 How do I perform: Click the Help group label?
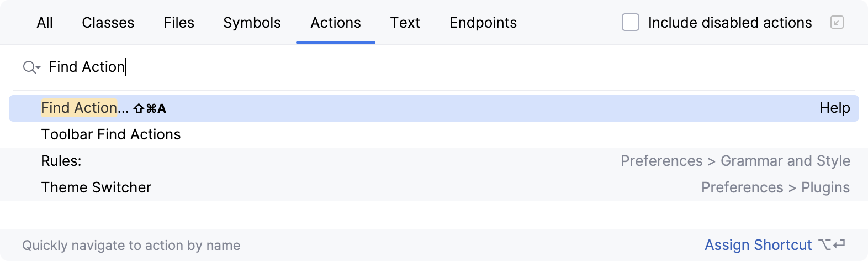click(x=834, y=108)
